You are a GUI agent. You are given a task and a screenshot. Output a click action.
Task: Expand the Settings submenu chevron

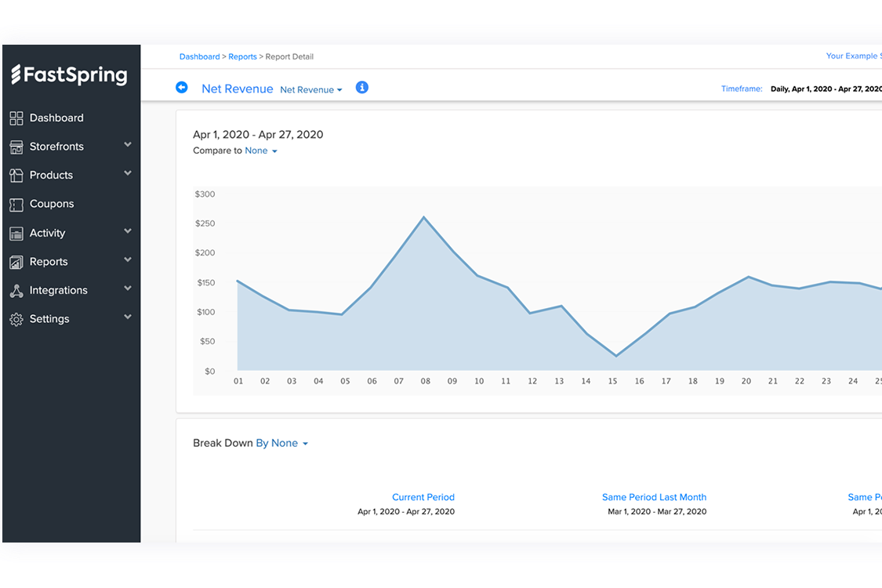point(128,318)
